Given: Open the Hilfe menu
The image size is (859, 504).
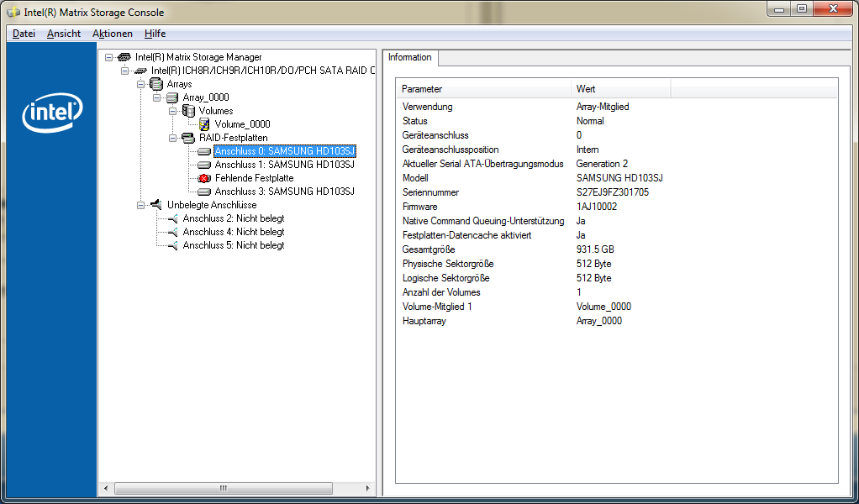Looking at the screenshot, I should 155,34.
